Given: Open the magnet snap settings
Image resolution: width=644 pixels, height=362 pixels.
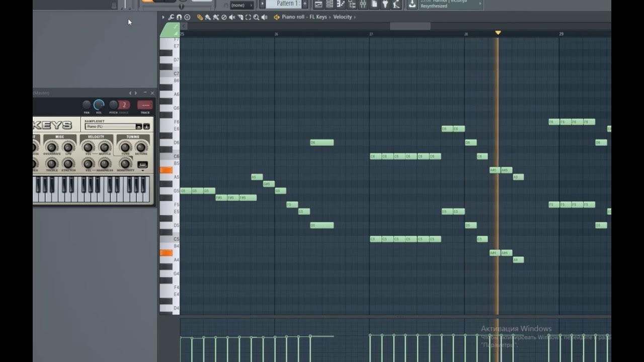Looking at the screenshot, I should click(x=179, y=17).
